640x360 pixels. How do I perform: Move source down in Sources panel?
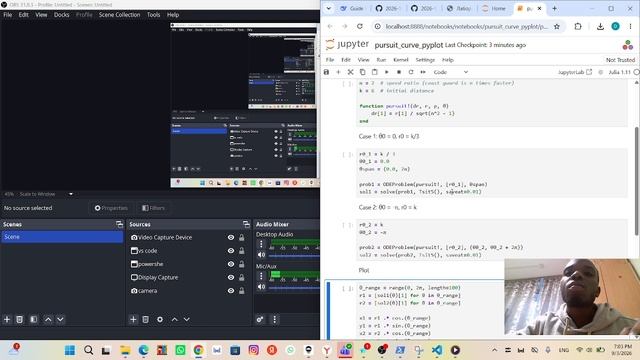pos(187,319)
